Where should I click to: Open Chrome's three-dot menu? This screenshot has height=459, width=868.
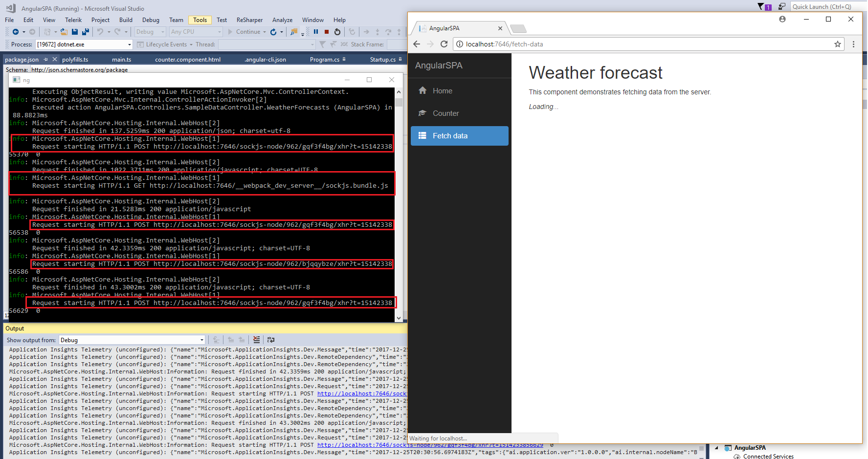coord(853,44)
